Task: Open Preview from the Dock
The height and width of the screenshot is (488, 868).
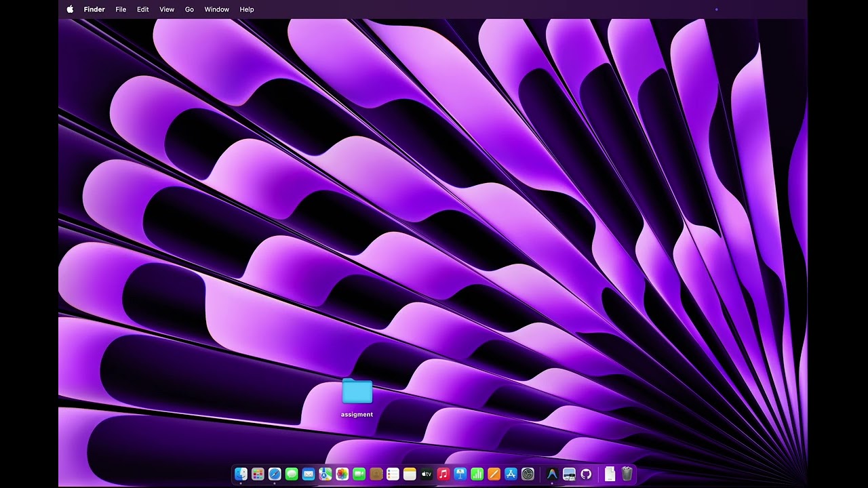Action: pyautogui.click(x=569, y=474)
